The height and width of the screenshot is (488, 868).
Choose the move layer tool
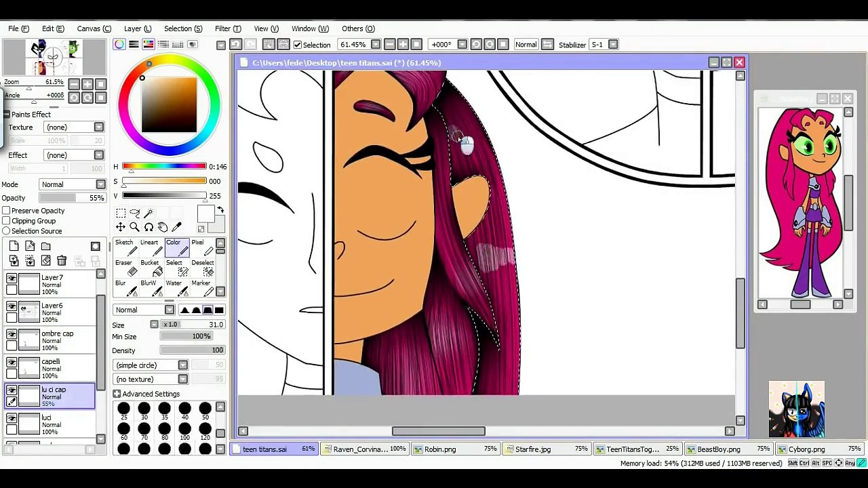(x=121, y=228)
